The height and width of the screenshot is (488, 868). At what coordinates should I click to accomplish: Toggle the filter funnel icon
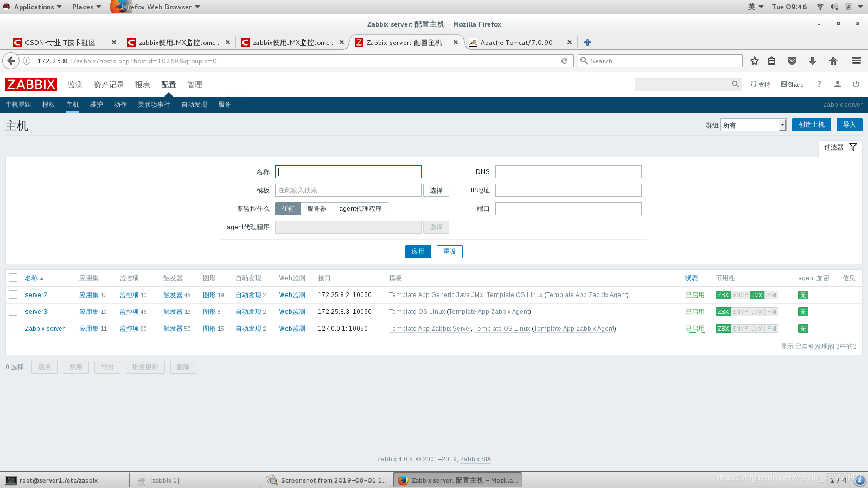pos(853,147)
